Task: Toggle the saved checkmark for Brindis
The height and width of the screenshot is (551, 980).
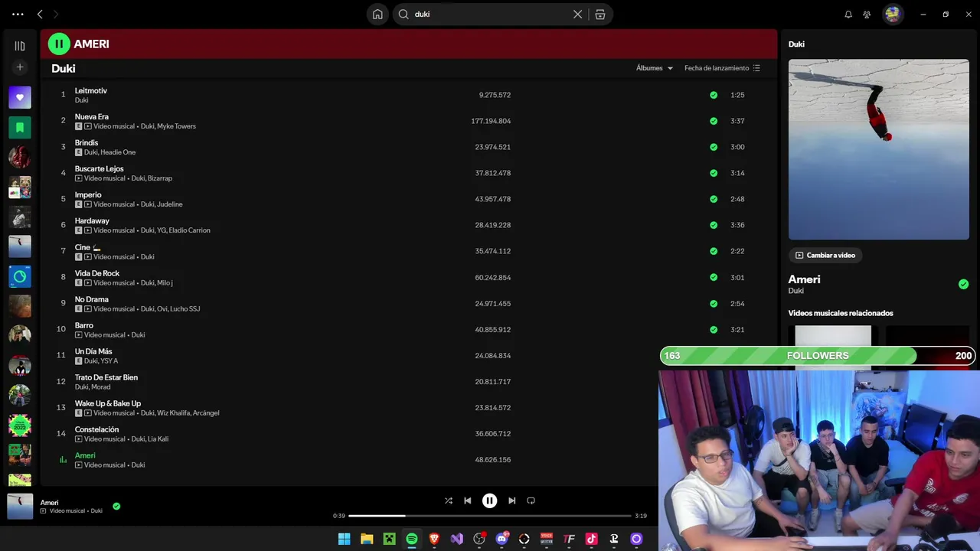Action: click(x=714, y=147)
